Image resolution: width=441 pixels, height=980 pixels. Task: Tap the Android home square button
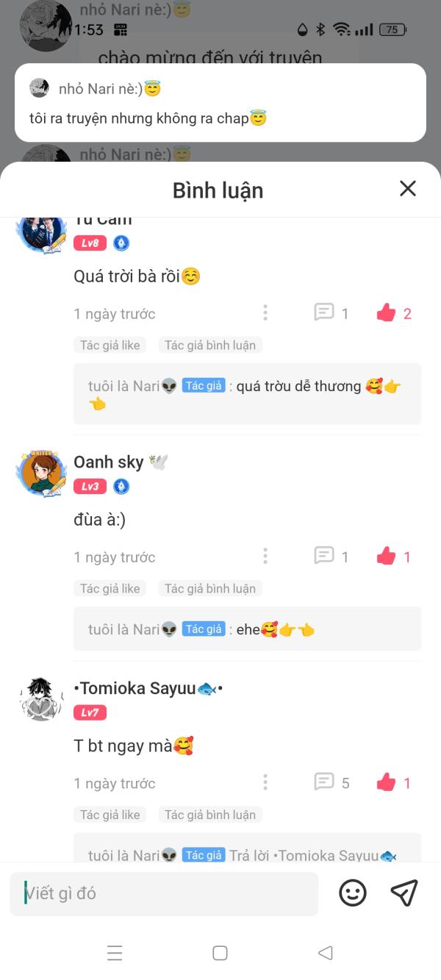(220, 953)
